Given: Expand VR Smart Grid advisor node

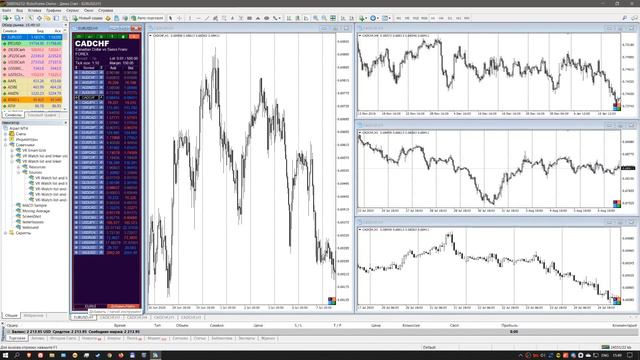Looking at the screenshot, I should [12, 150].
